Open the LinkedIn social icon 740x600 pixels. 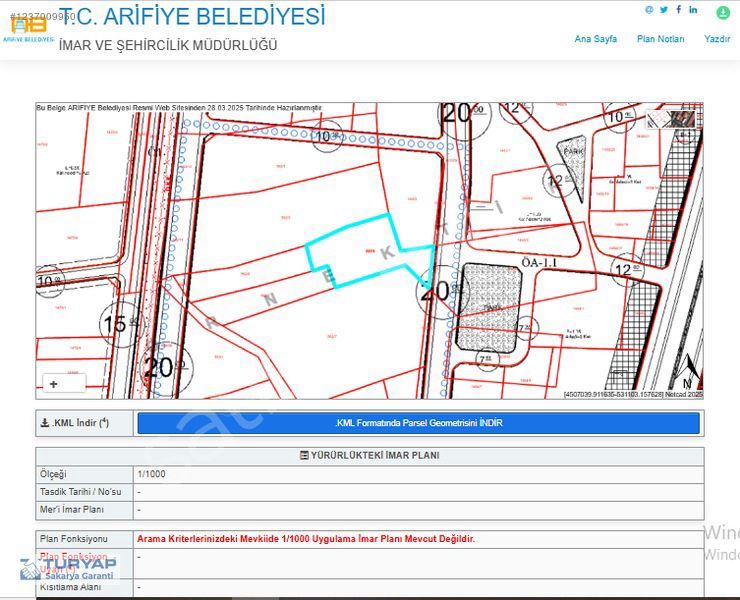pos(693,10)
